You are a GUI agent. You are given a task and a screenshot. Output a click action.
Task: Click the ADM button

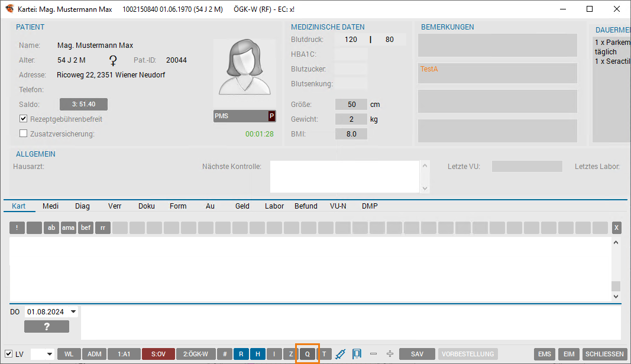tap(94, 354)
